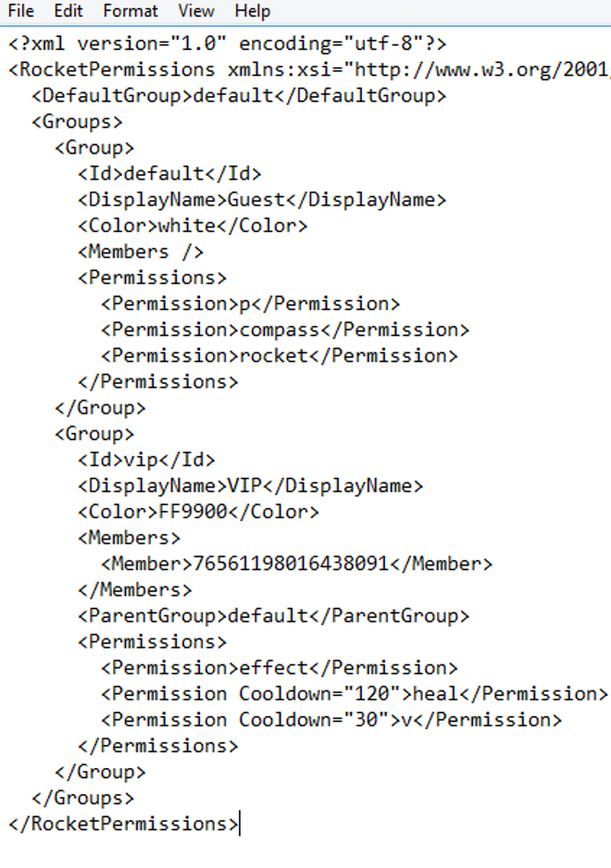Click the ParentGroup default line
The height and width of the screenshot is (868, 611).
point(273,615)
